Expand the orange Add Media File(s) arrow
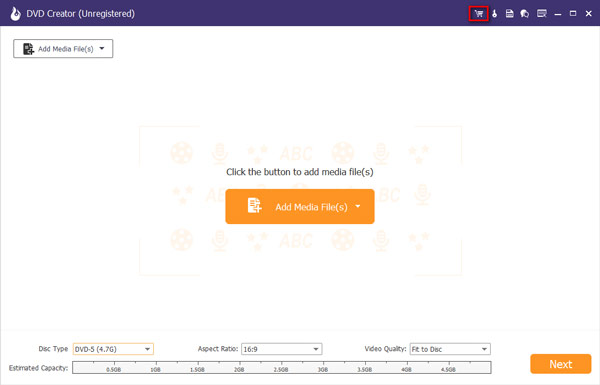Screen dimensions: 600x385 358,206
